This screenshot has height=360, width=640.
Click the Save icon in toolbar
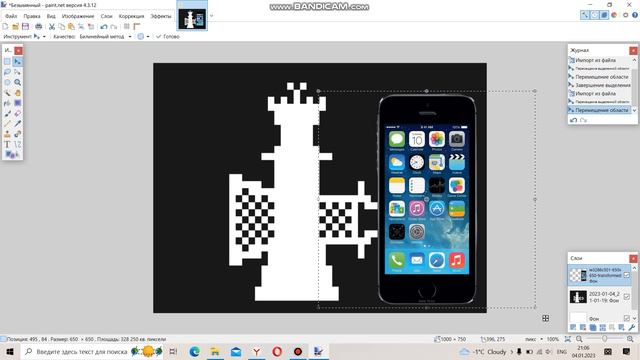[x=25, y=27]
